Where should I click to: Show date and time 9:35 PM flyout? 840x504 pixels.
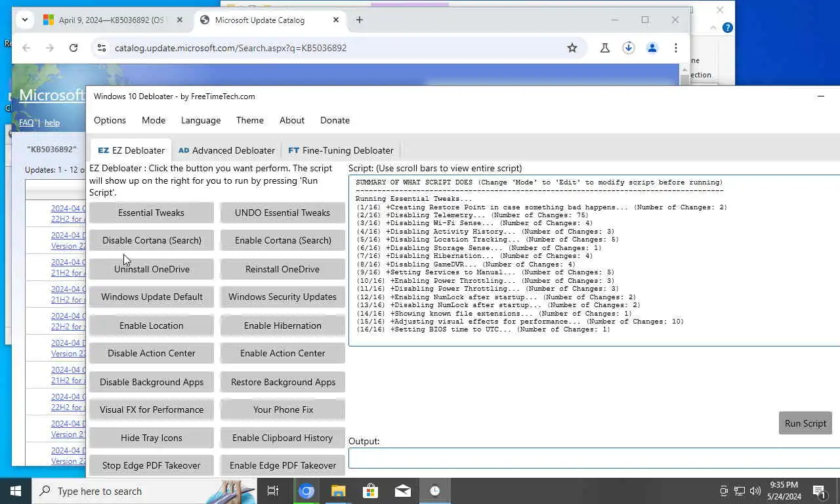784,491
